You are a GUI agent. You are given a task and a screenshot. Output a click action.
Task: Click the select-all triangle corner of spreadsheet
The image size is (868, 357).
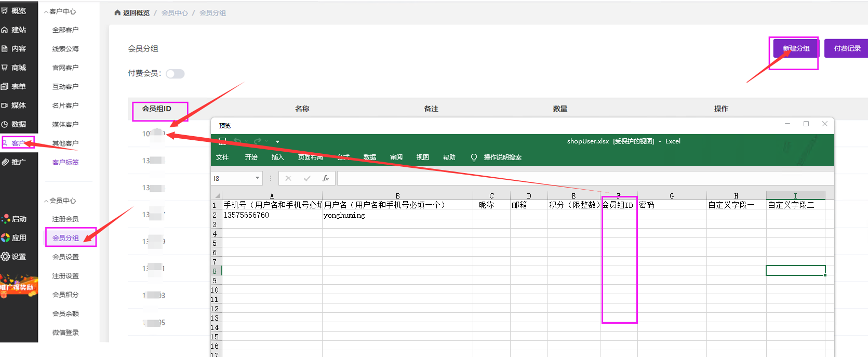click(217, 196)
